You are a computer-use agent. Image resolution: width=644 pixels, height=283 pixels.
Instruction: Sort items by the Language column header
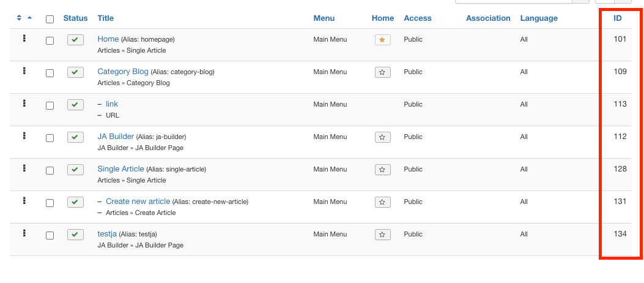[x=539, y=18]
